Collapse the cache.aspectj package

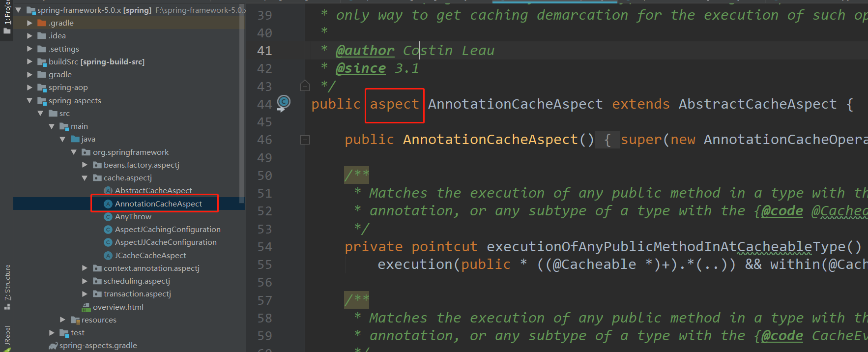(x=85, y=178)
